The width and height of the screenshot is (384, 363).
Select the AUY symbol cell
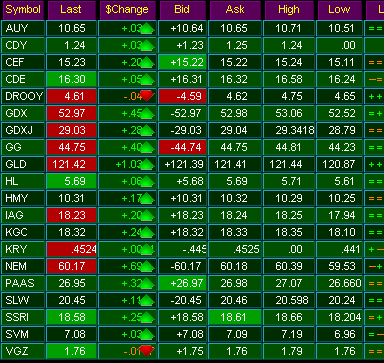pyautogui.click(x=23, y=28)
